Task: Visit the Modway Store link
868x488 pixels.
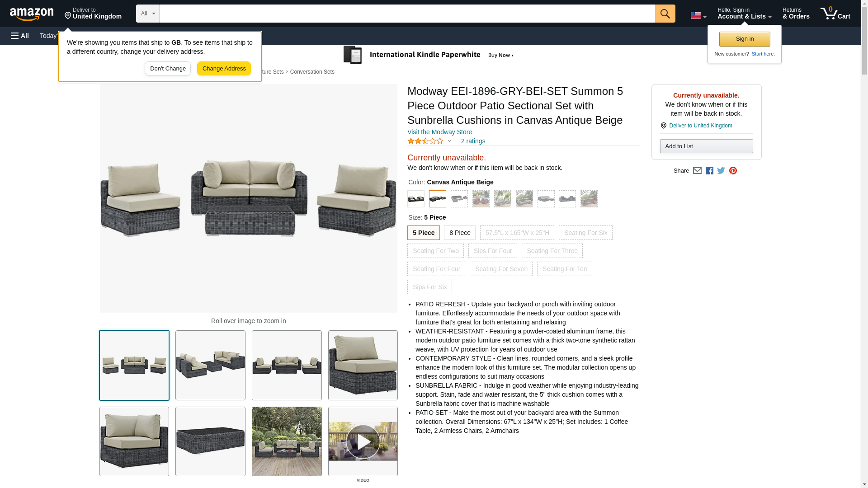Action: click(439, 132)
